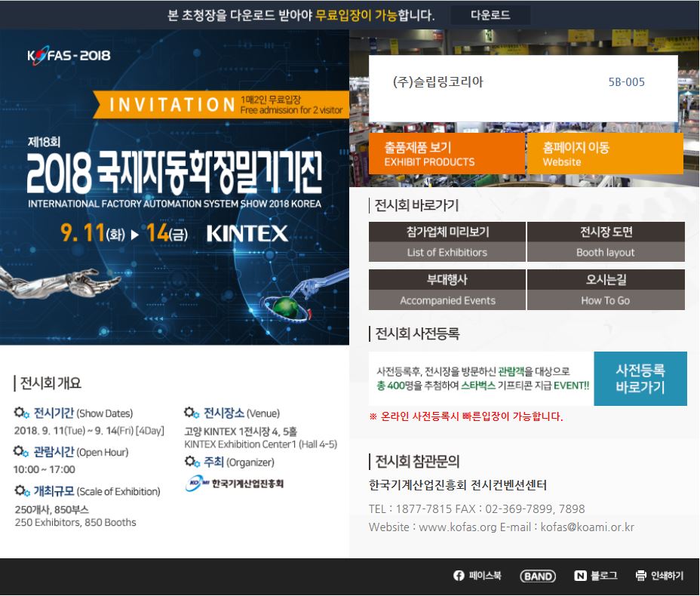Open 출품제품 보기 Exhibit Products
Screen dimensions: 700x596
pos(447,154)
